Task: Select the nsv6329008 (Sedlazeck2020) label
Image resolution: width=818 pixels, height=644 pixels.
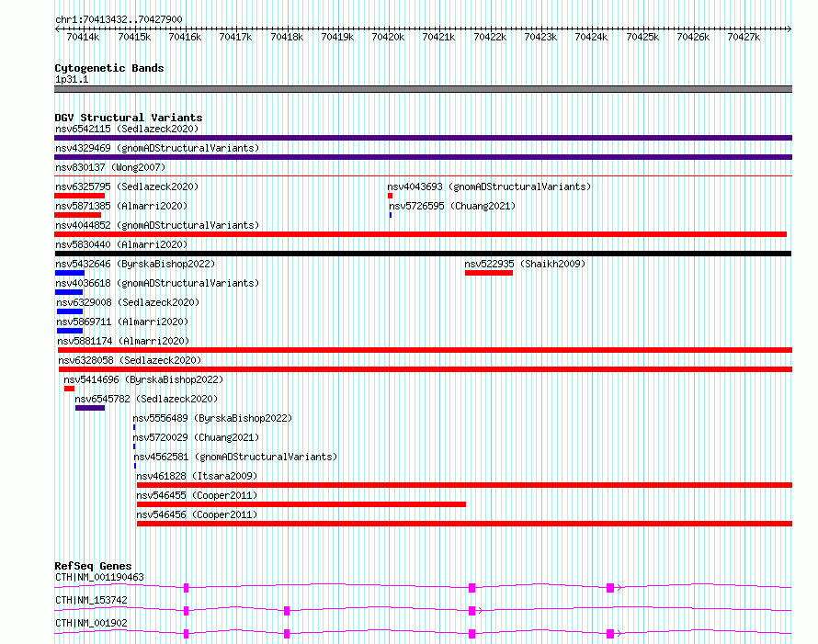Action: coord(128,302)
